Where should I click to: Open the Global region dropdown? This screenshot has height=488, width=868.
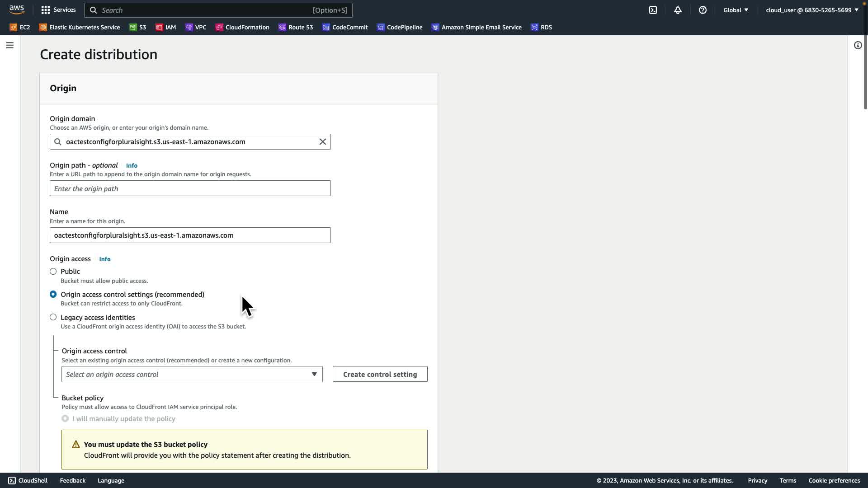coord(736,10)
